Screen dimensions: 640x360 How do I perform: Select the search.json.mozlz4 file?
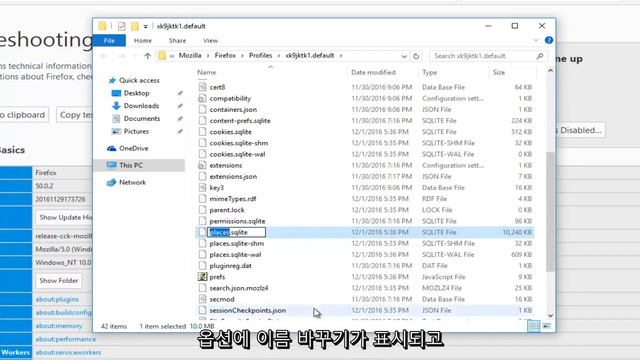tap(239, 288)
